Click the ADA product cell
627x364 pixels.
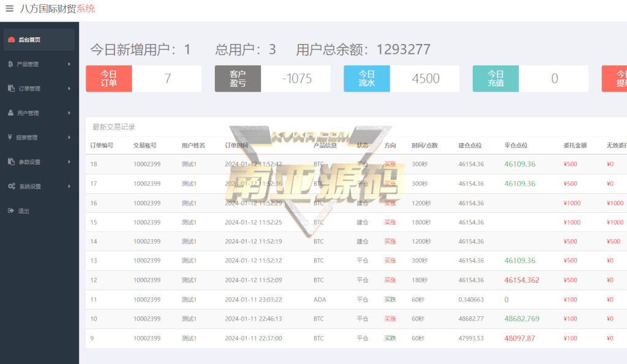[320, 299]
